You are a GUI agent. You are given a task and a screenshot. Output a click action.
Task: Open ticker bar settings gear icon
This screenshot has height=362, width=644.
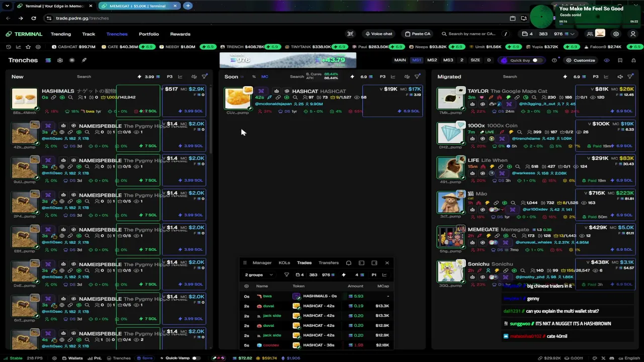pyautogui.click(x=38, y=47)
